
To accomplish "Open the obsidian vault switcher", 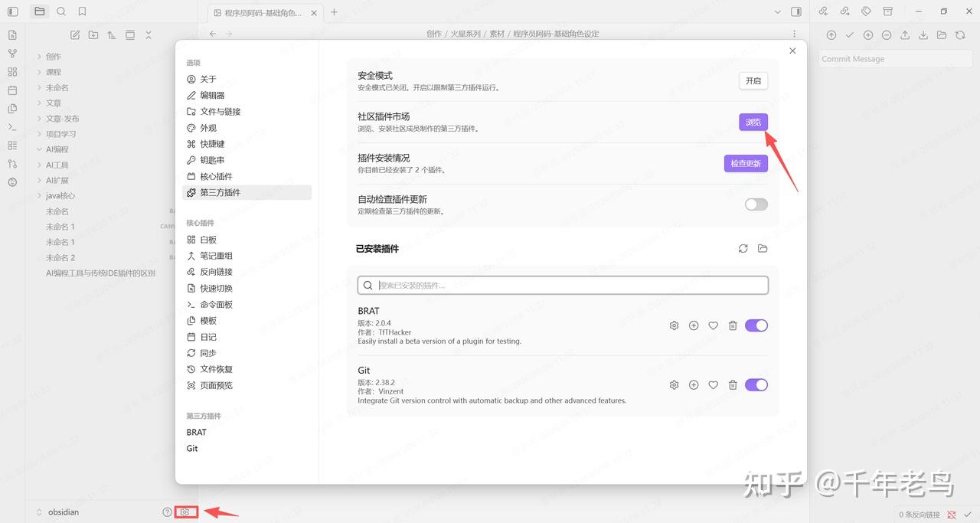I will click(x=57, y=512).
